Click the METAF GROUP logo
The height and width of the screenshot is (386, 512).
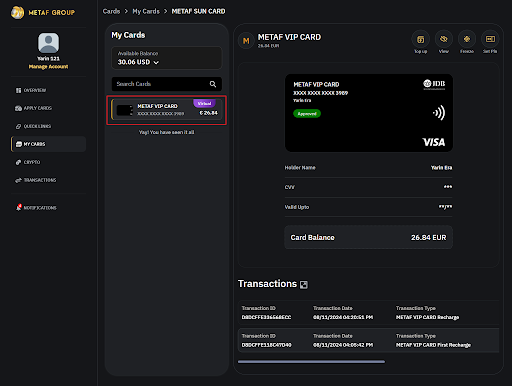point(43,13)
